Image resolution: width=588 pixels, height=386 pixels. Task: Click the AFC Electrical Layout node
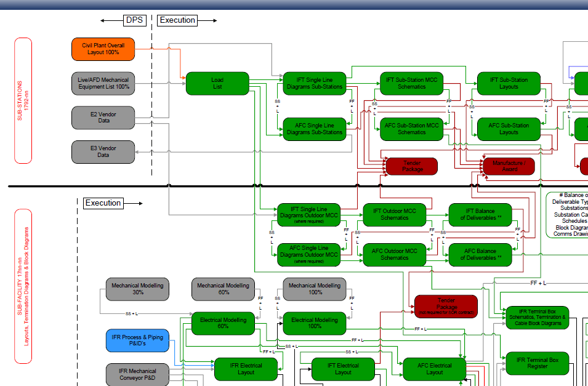pos(434,369)
